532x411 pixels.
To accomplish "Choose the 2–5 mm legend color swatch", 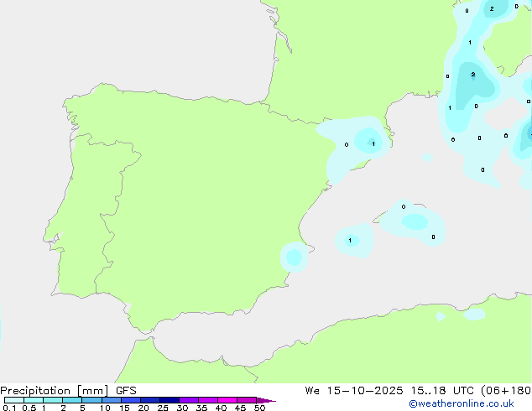I will (x=72, y=400).
